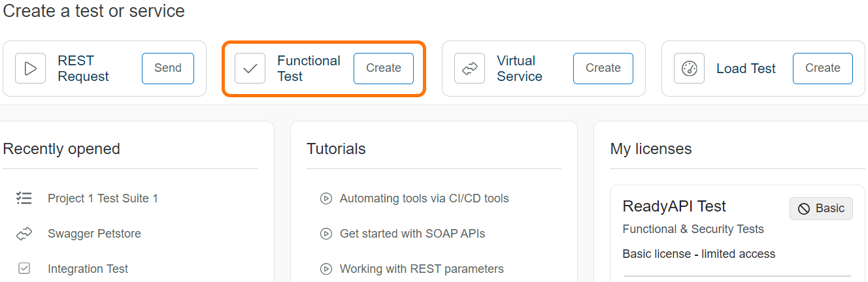This screenshot has height=282, width=868.
Task: Click the Load Test card label
Action: tap(746, 69)
